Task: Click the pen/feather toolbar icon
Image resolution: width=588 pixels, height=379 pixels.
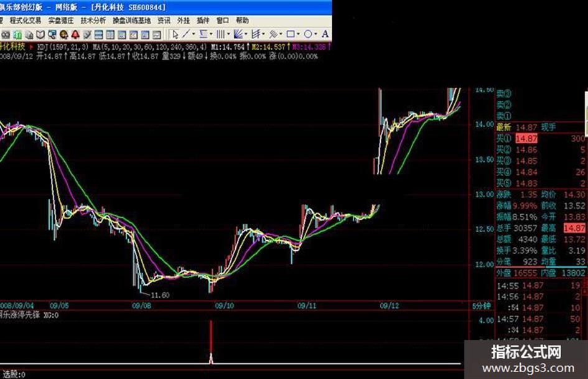Action: [x=87, y=35]
